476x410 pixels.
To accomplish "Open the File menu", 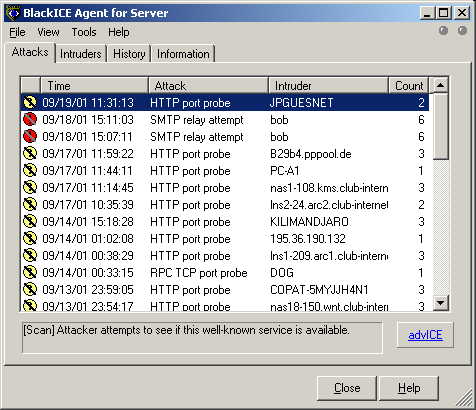I will coord(17,32).
